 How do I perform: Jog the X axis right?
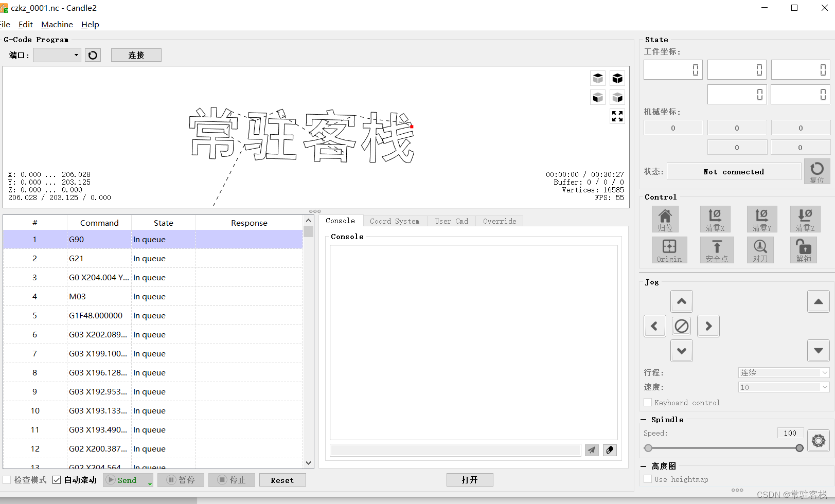pyautogui.click(x=708, y=326)
